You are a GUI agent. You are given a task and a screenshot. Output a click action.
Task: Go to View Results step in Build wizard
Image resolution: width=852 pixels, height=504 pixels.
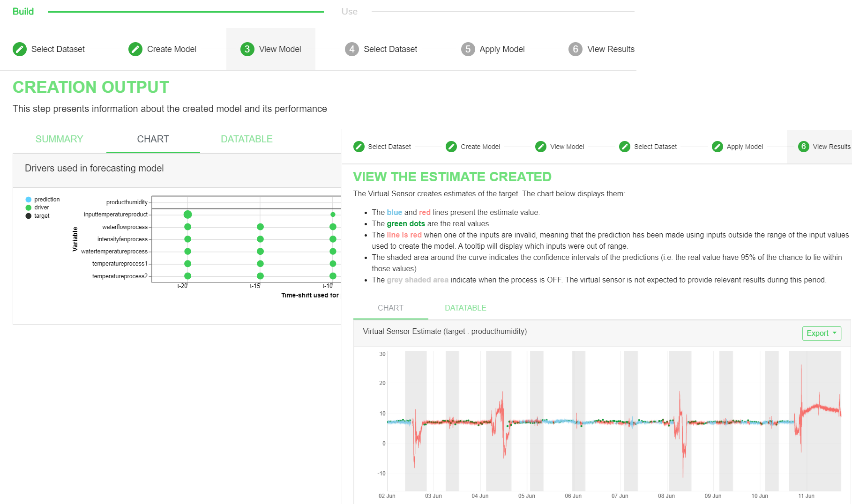point(611,49)
